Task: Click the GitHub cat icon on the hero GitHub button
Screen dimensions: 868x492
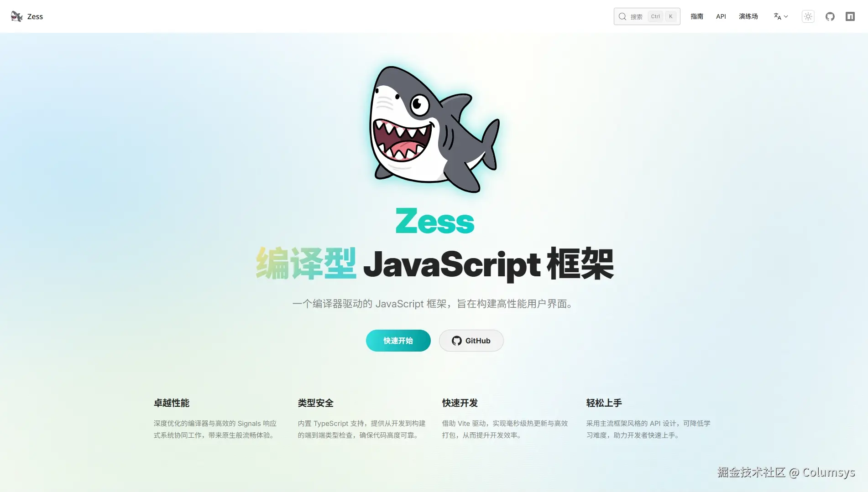Action: [x=457, y=340]
